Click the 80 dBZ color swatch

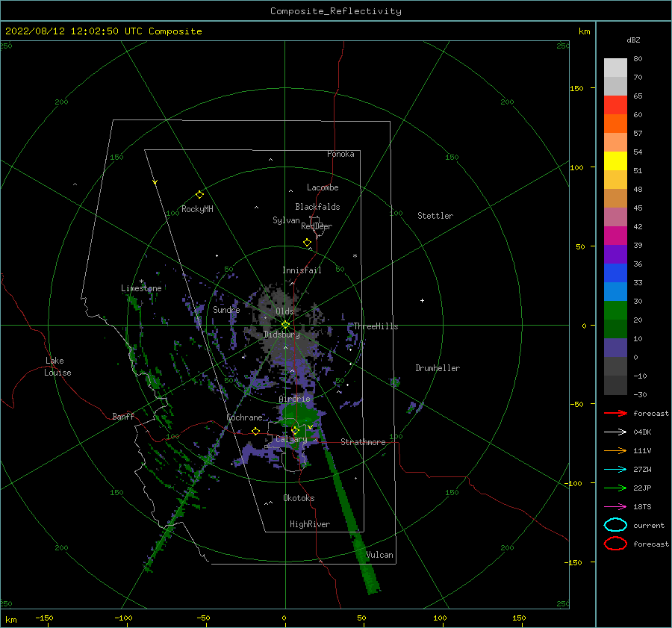[615, 67]
